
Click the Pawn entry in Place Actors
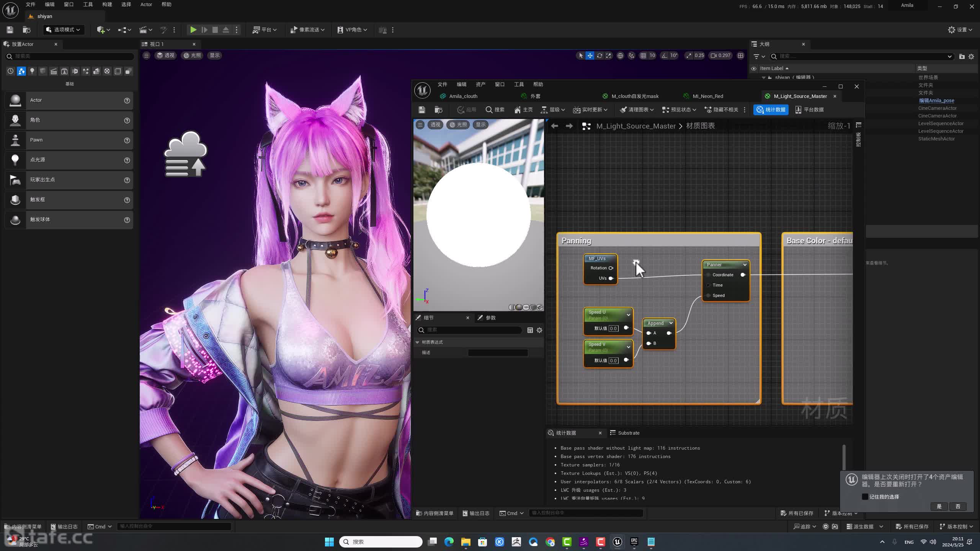click(x=69, y=140)
